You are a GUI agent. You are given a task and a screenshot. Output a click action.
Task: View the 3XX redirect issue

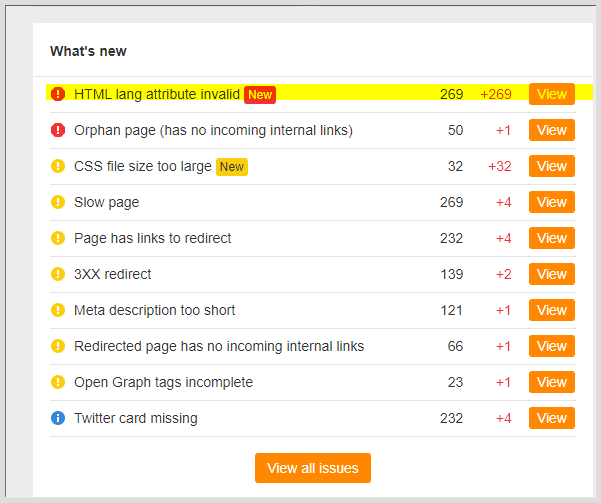coord(552,274)
